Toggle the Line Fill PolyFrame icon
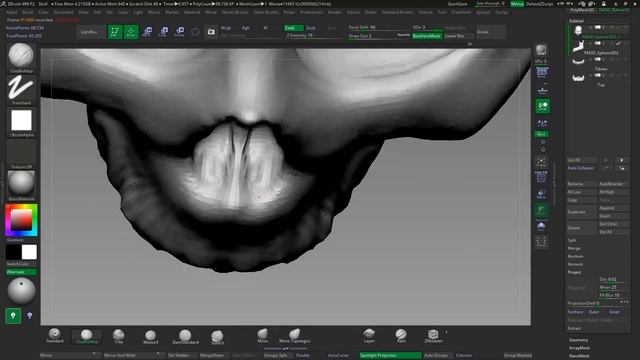 coord(542,177)
